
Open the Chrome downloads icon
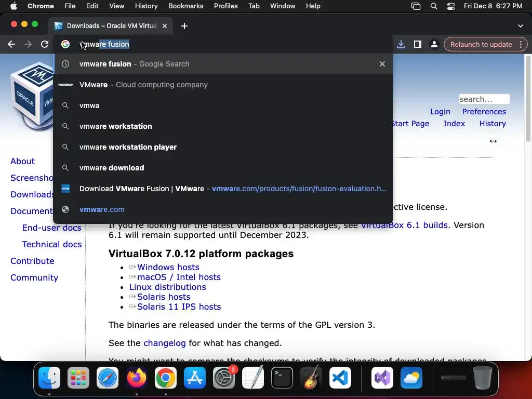click(x=401, y=44)
